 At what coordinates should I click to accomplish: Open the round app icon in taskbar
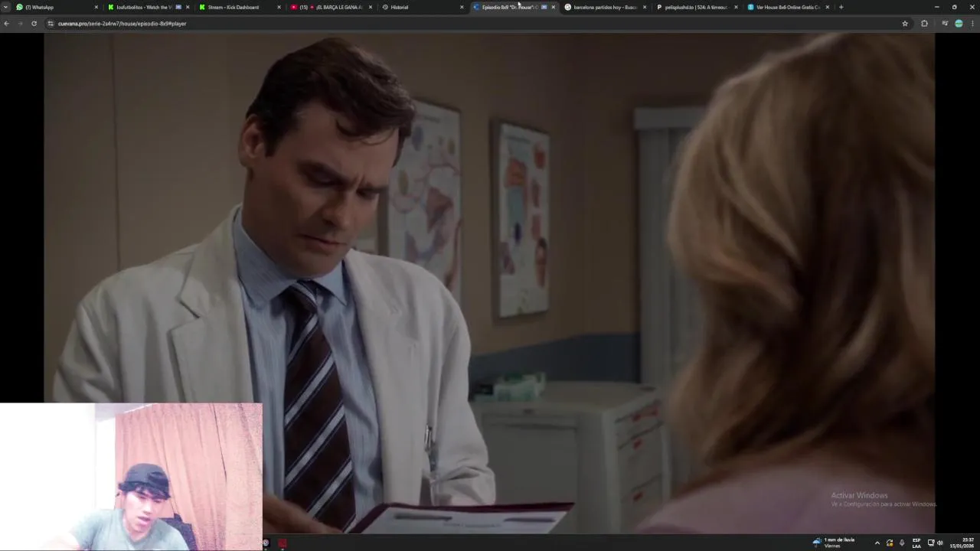point(266,543)
